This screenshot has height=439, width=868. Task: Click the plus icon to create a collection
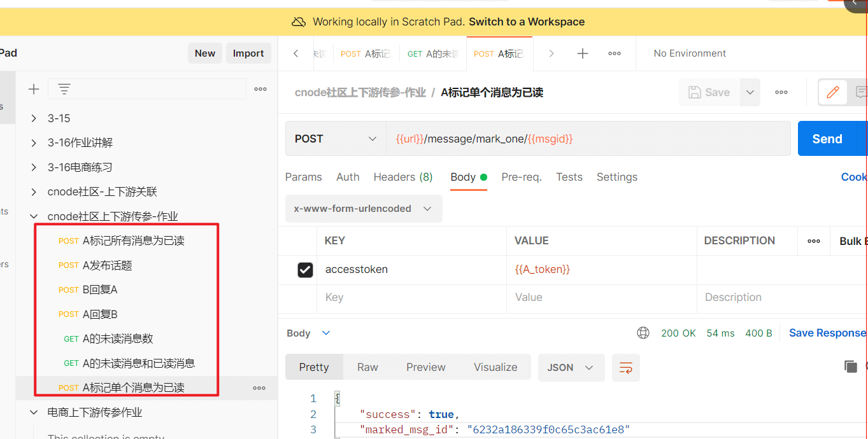click(x=34, y=89)
